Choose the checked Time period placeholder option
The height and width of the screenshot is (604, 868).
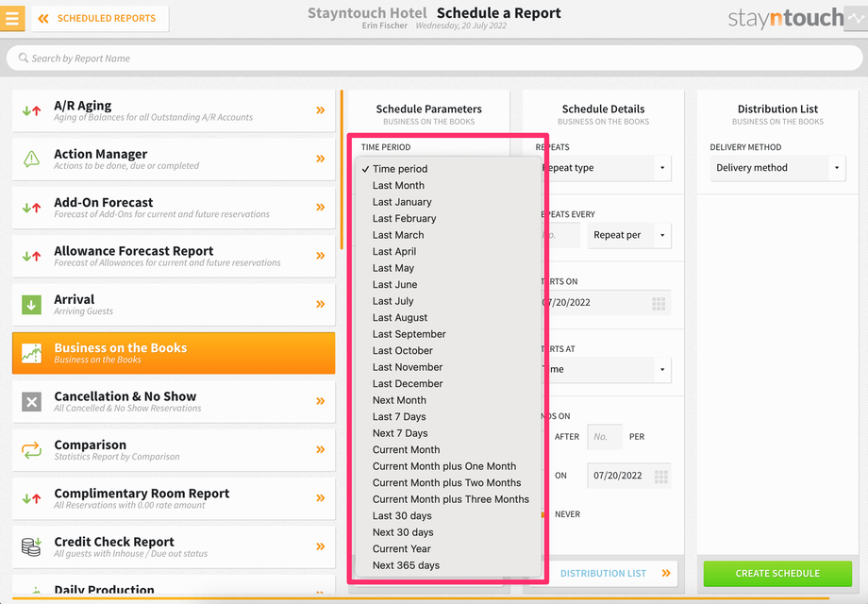(448, 169)
